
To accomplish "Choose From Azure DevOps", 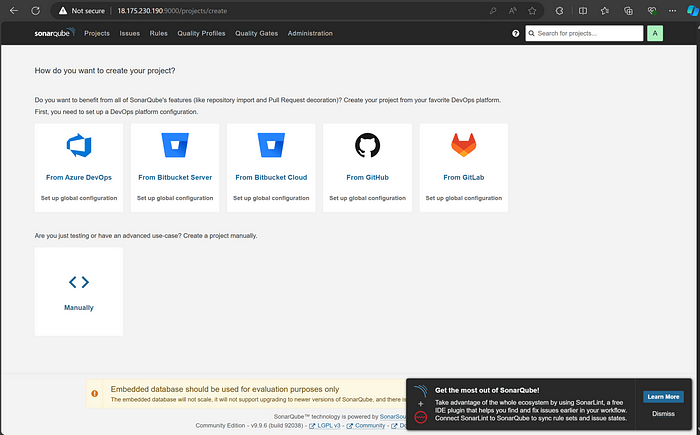I will point(79,177).
